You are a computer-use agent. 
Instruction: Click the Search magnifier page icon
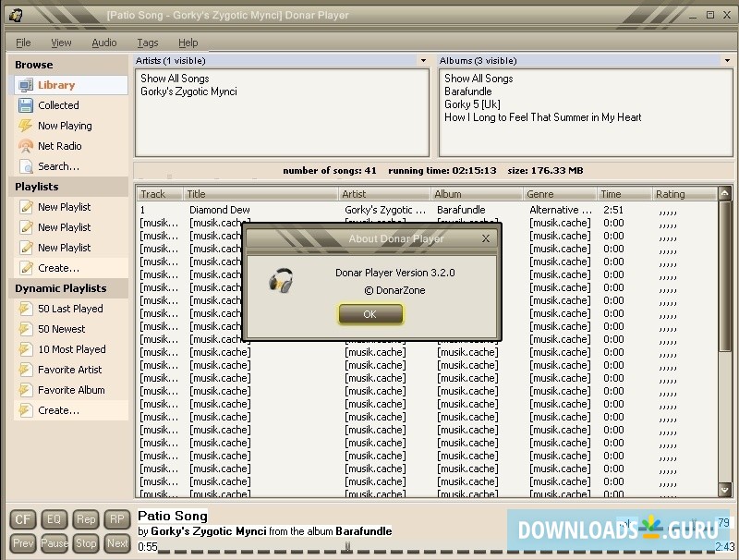(26, 166)
